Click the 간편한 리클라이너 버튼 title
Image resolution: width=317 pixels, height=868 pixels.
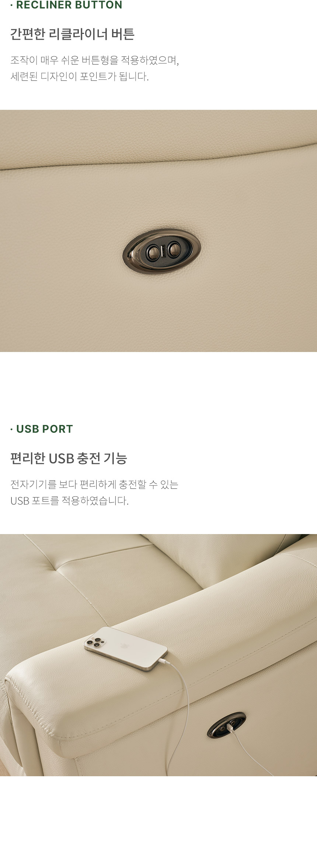coord(72,34)
